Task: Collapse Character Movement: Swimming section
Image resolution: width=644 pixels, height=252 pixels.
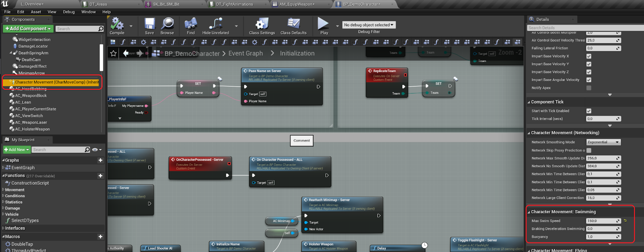Action: [529, 212]
